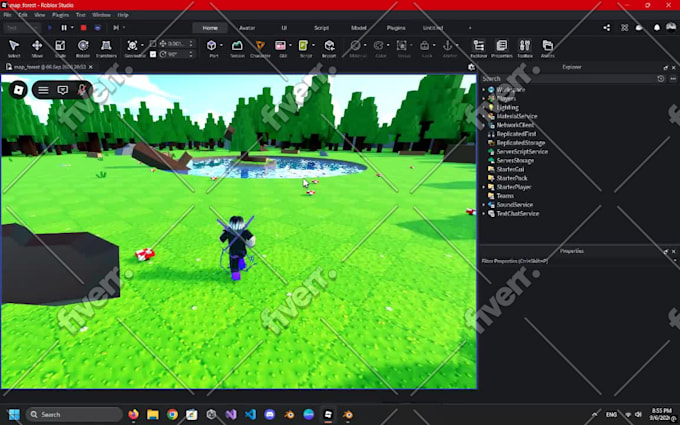The width and height of the screenshot is (680, 425).
Task: Open viewport settings gear icon
Action: coord(471,67)
